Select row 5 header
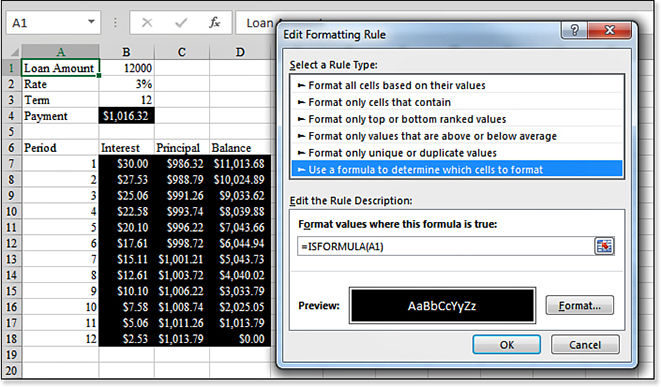661x387 pixels. (11, 132)
